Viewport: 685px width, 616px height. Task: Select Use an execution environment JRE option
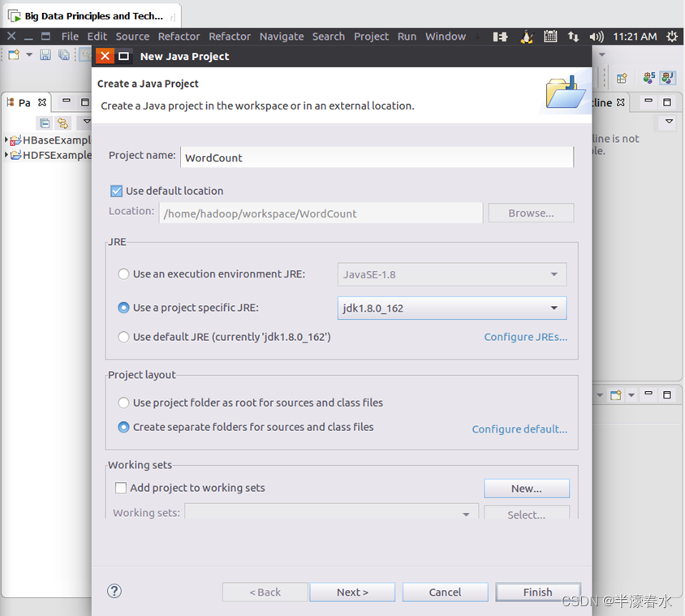click(124, 274)
